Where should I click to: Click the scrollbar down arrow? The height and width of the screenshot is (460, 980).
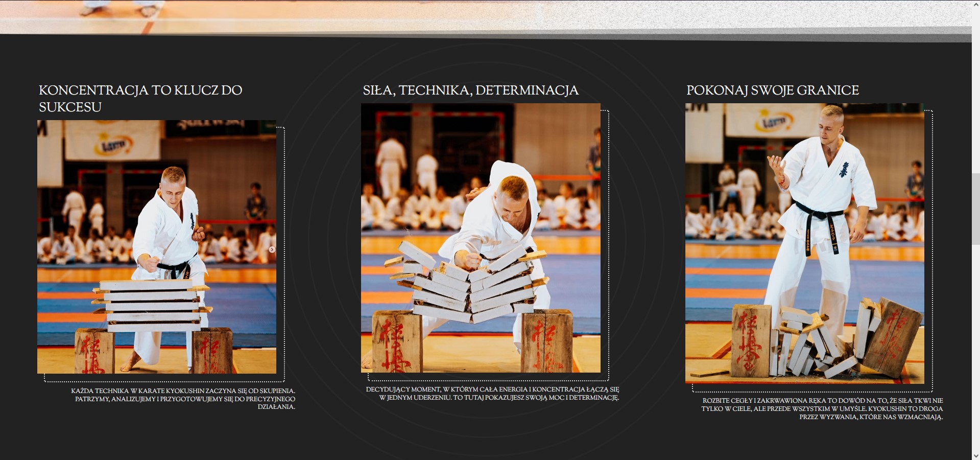coord(975,455)
